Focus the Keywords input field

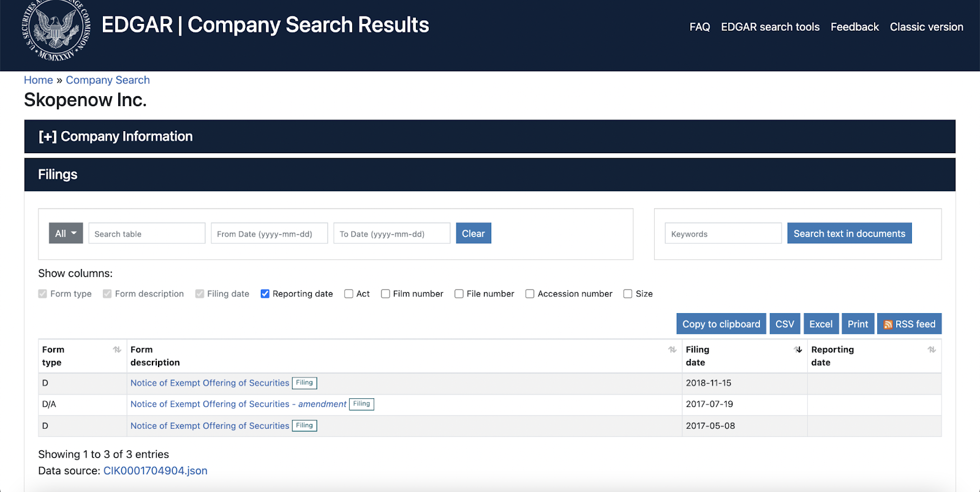tap(723, 233)
